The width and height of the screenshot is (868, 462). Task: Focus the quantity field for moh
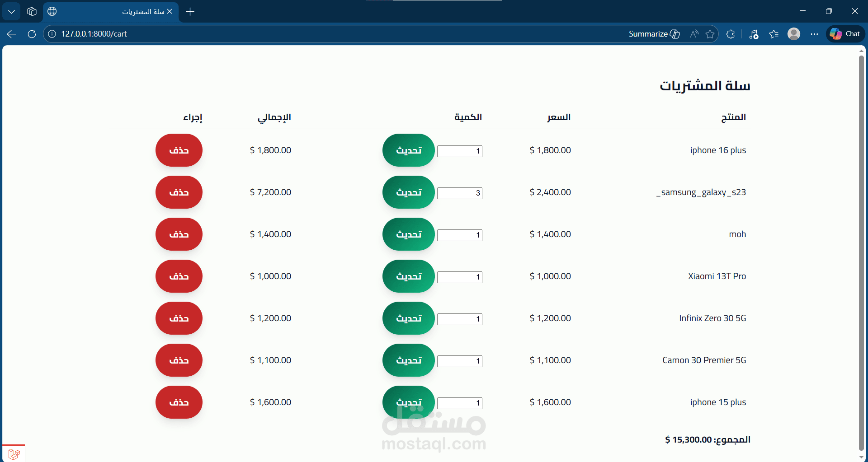pyautogui.click(x=460, y=235)
